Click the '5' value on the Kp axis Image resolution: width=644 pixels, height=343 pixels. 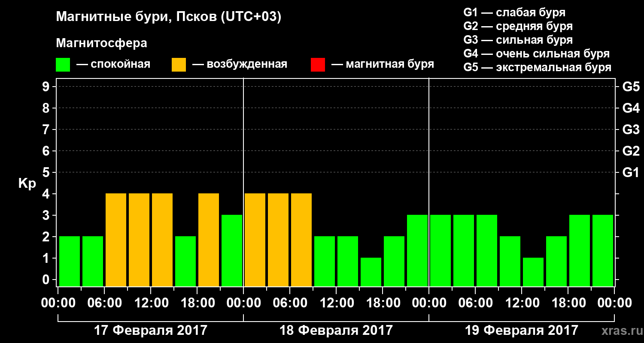[47, 172]
